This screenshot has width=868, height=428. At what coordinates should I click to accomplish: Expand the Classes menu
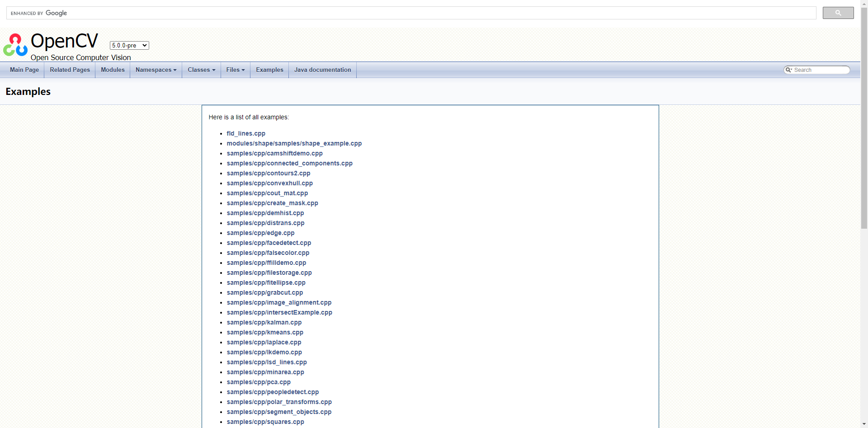pyautogui.click(x=202, y=70)
